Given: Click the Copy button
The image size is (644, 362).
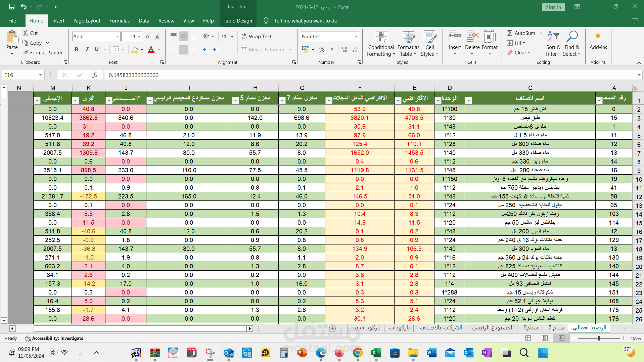Looking at the screenshot, I should (32, 43).
